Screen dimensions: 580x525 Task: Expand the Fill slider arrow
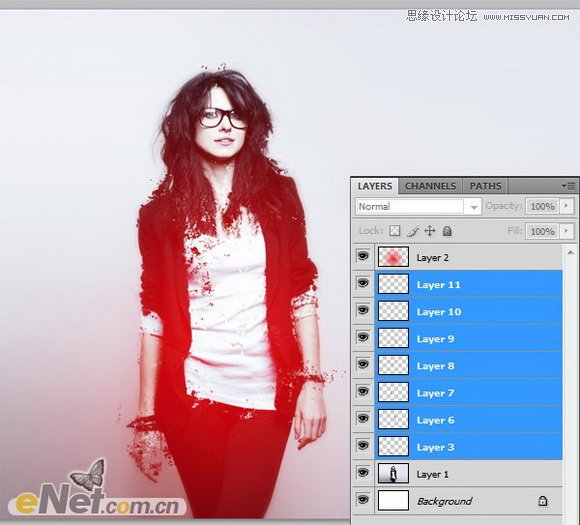(566, 231)
